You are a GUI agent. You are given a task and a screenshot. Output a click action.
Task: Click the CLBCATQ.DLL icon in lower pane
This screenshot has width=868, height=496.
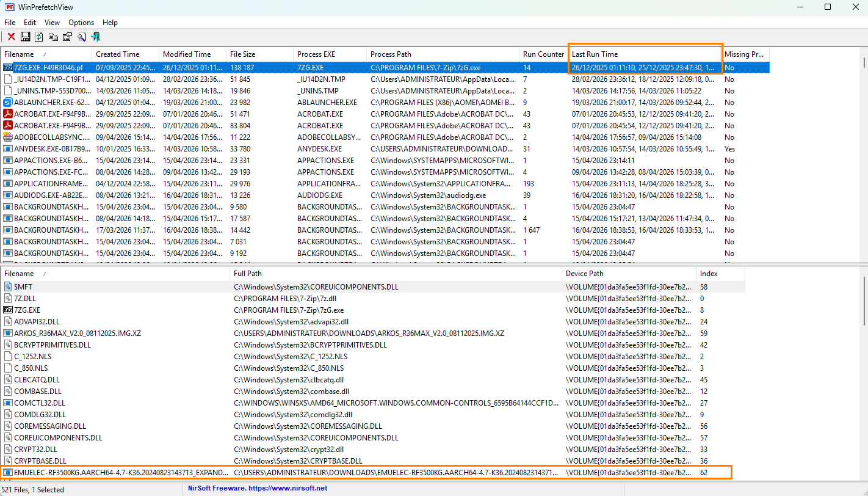(8, 380)
